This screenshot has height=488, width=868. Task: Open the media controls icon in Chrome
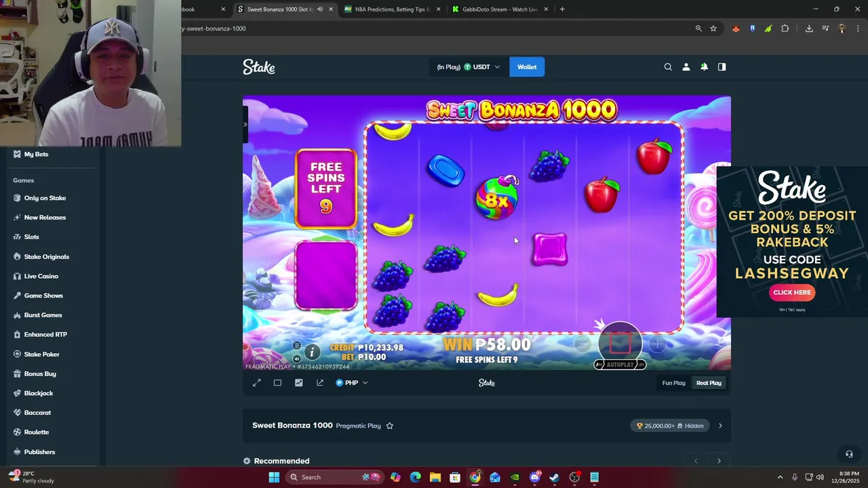tap(825, 28)
